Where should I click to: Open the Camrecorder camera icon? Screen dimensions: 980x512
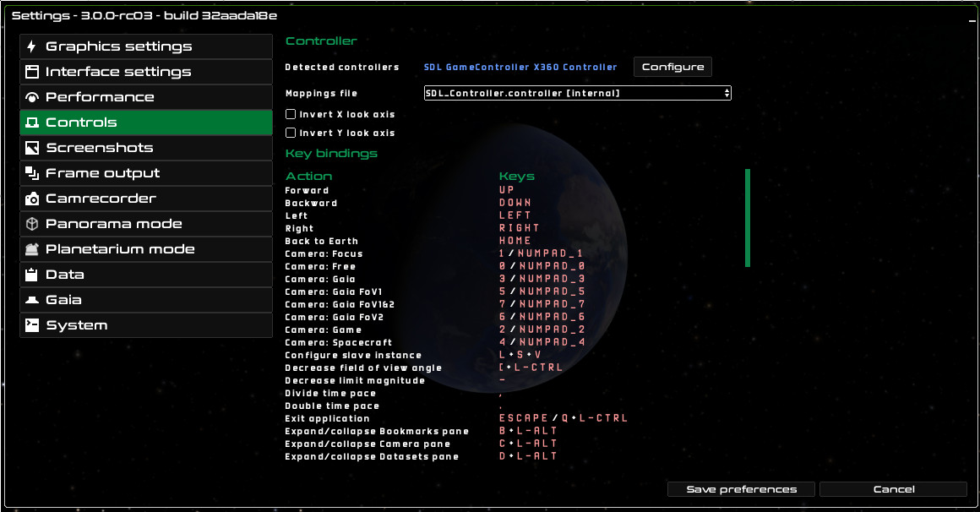(32, 199)
